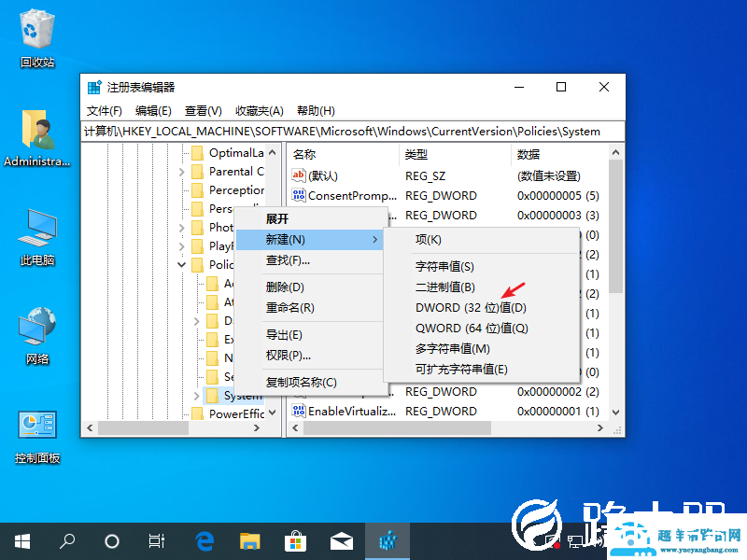Open Cortana circle on taskbar
This screenshot has height=560, width=747.
click(x=112, y=541)
